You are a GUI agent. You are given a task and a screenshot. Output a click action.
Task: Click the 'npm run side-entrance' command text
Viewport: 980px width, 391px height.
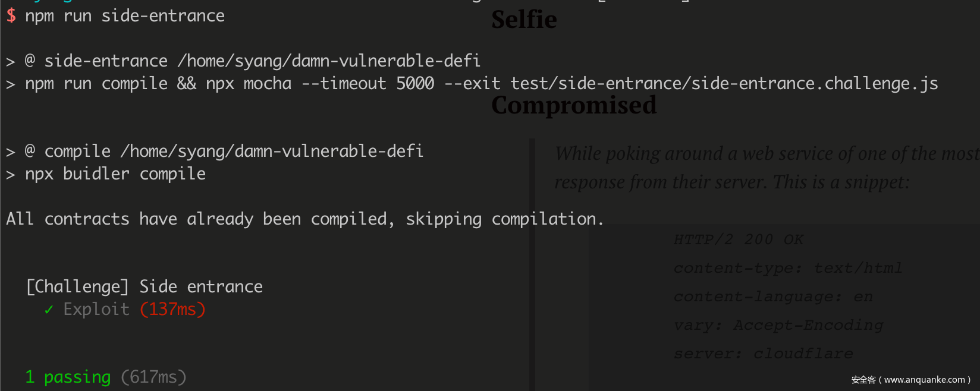(x=125, y=16)
